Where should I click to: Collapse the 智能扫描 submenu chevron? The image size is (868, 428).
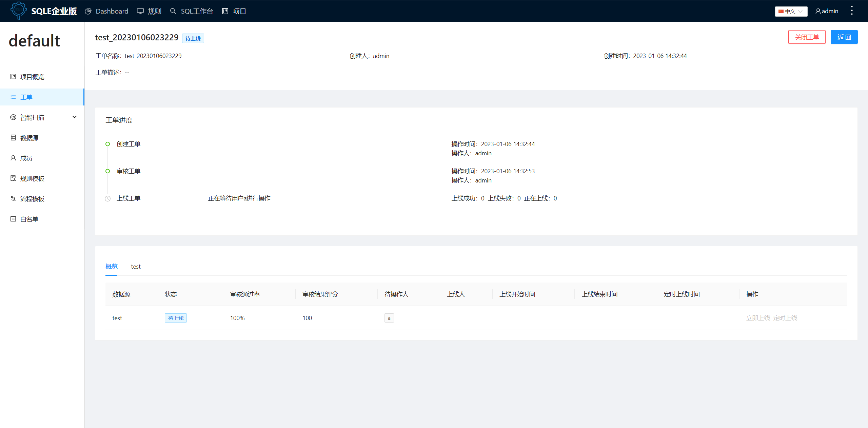[x=74, y=117]
